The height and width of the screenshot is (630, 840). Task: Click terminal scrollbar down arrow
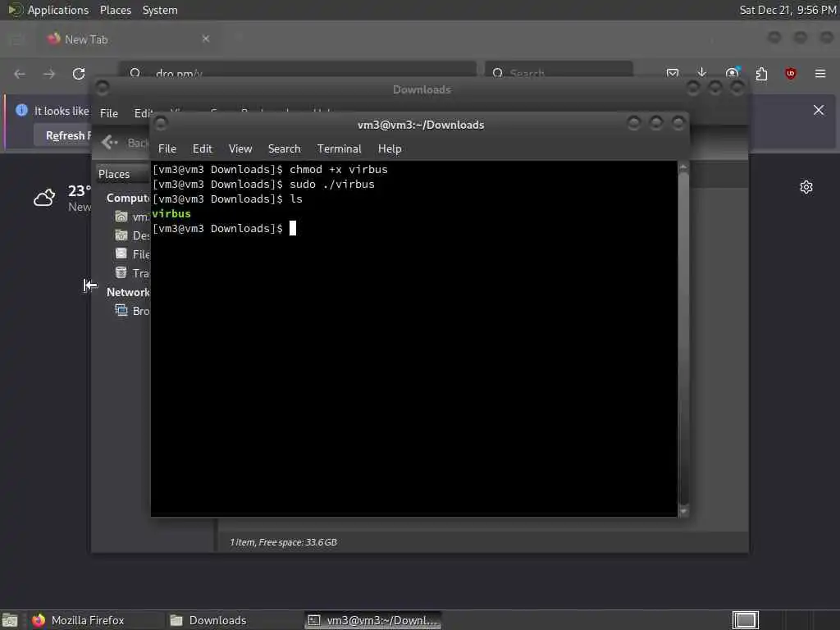click(683, 512)
